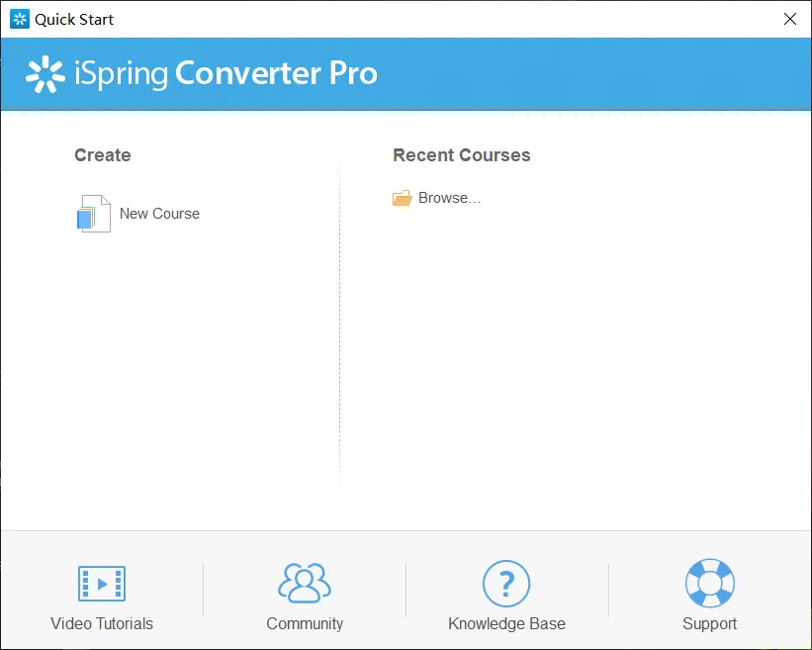The image size is (812, 650).
Task: Click the New Course document icon
Action: coord(94,214)
